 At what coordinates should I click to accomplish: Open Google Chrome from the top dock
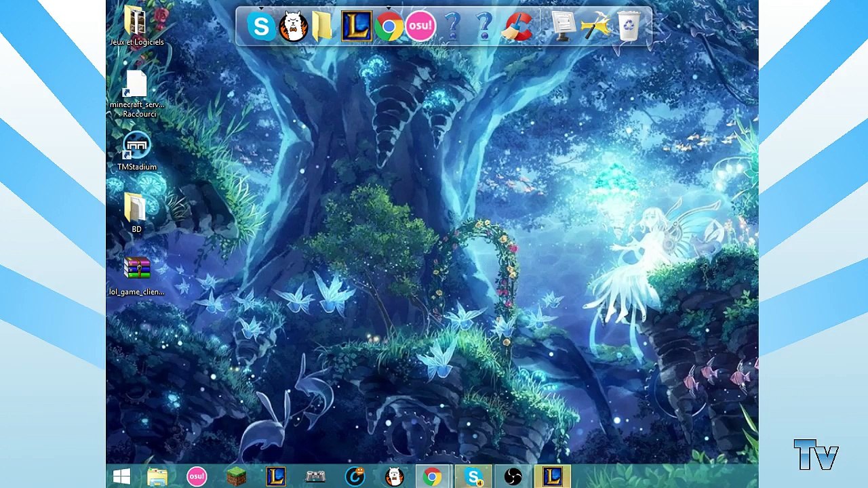pyautogui.click(x=389, y=26)
